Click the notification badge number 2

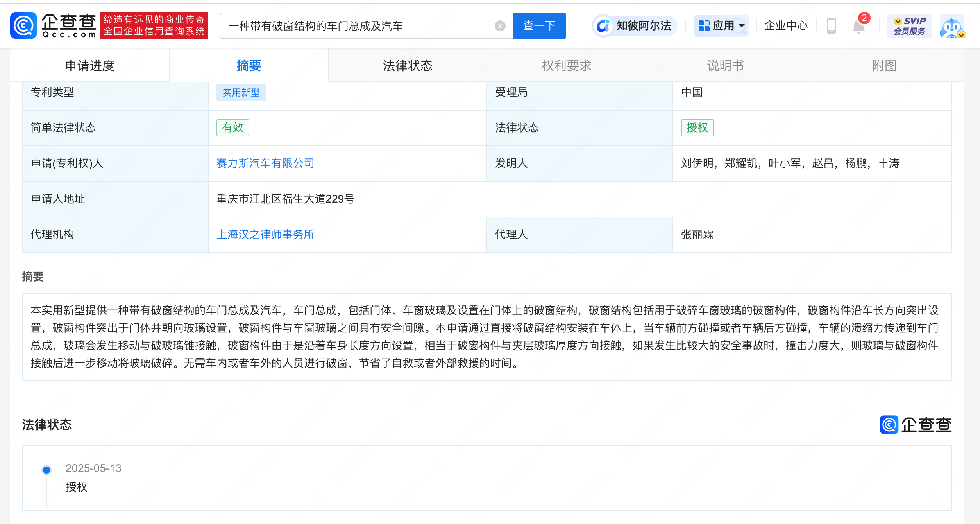[x=864, y=18]
